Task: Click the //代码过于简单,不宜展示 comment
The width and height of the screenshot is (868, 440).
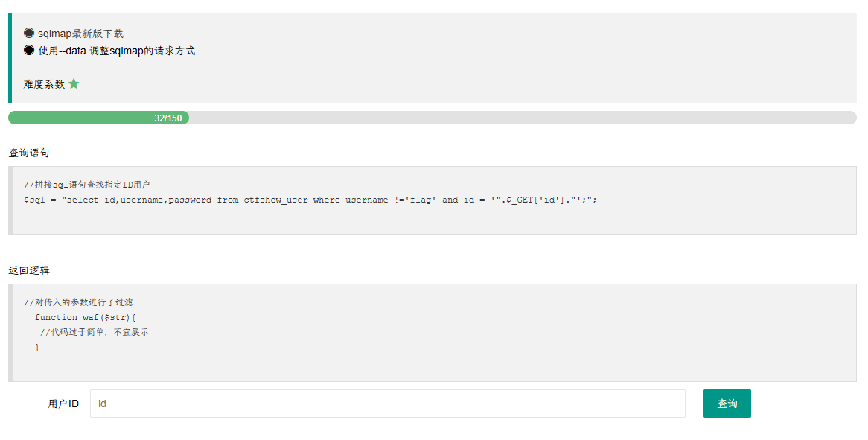Action: tap(95, 332)
